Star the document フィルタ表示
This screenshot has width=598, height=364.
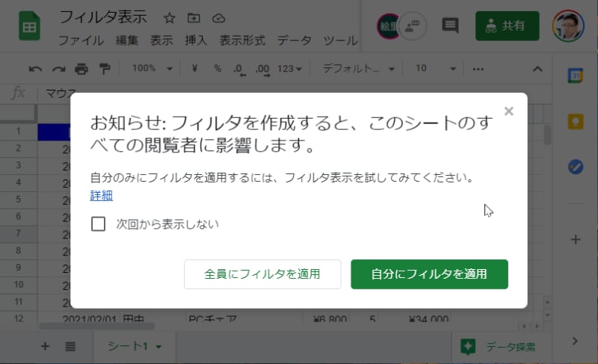(x=170, y=18)
